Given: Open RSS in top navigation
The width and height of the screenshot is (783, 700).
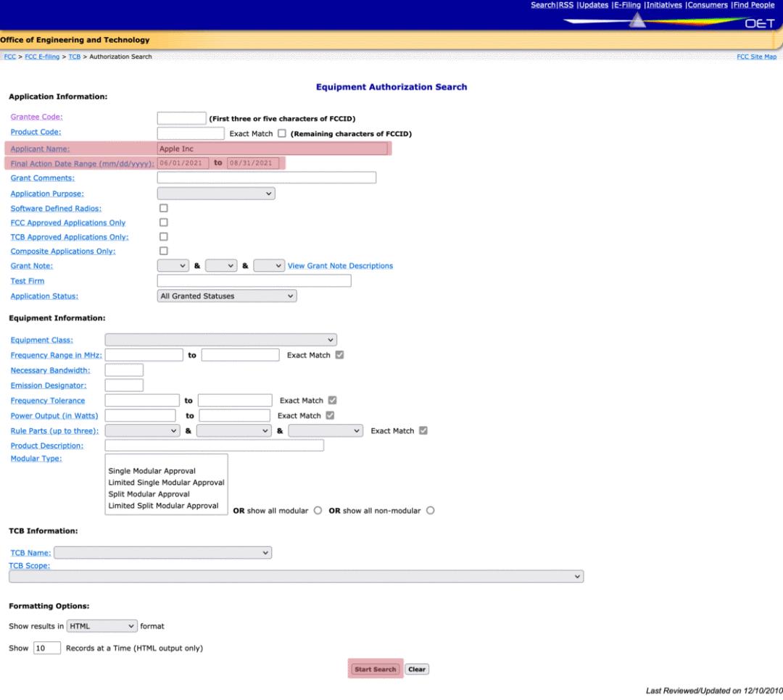Looking at the screenshot, I should tap(565, 5).
